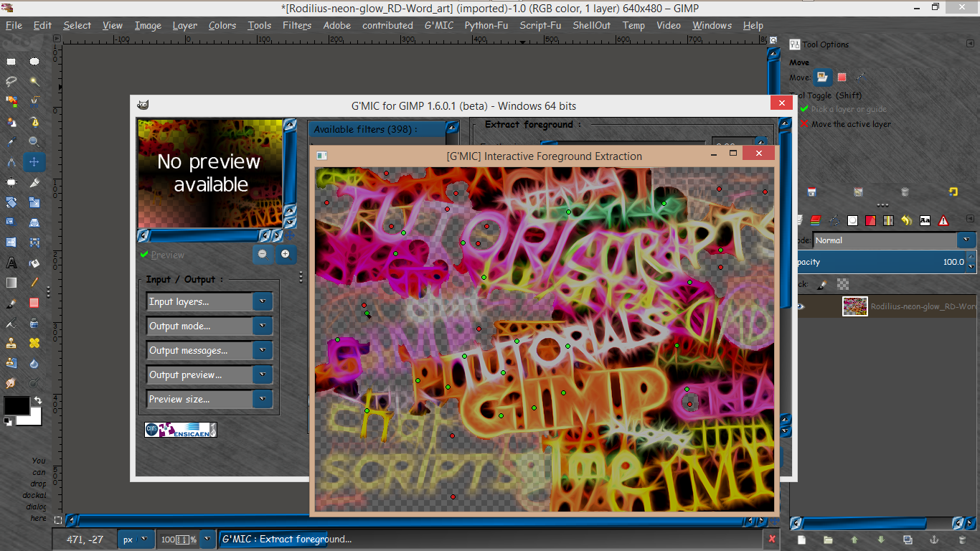The image size is (980, 551).
Task: Choose the Text tool
Action: click(11, 263)
